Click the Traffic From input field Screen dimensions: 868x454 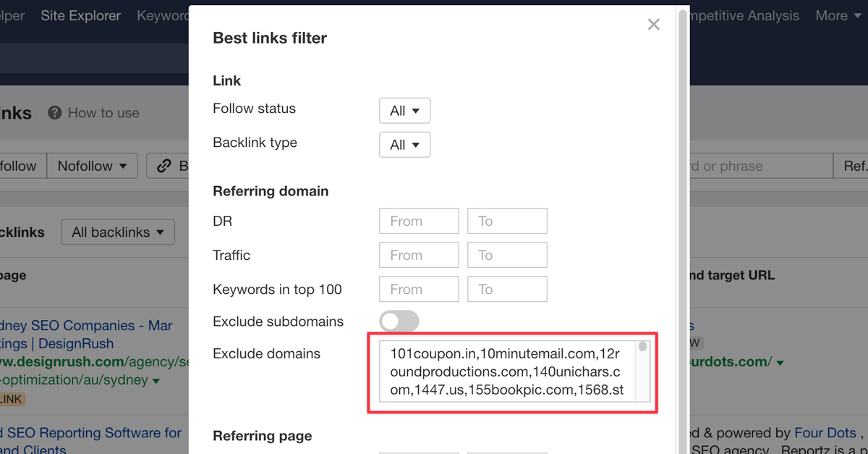(x=419, y=255)
